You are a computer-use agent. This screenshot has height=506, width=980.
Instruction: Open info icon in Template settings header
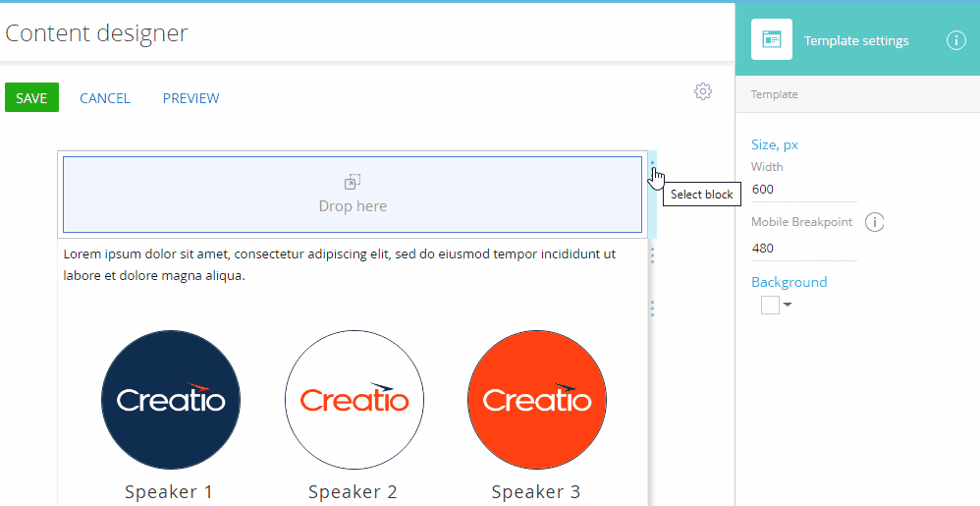(955, 40)
